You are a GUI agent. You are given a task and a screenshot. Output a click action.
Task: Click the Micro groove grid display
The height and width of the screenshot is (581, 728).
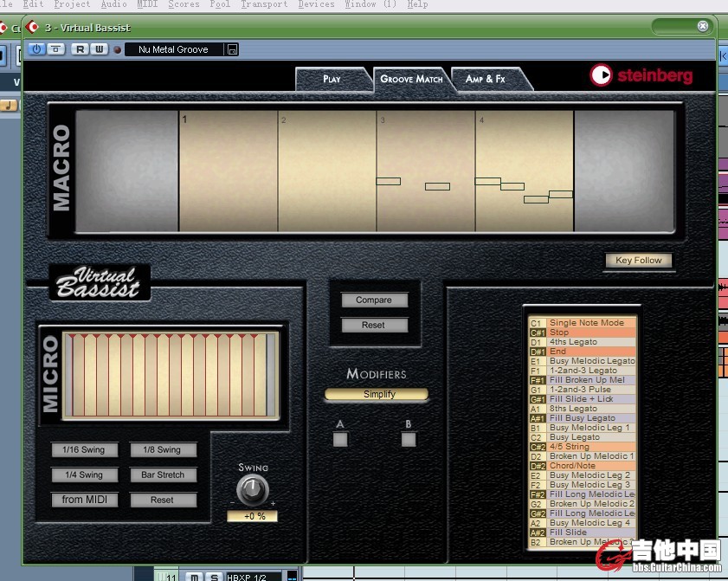pyautogui.click(x=171, y=375)
